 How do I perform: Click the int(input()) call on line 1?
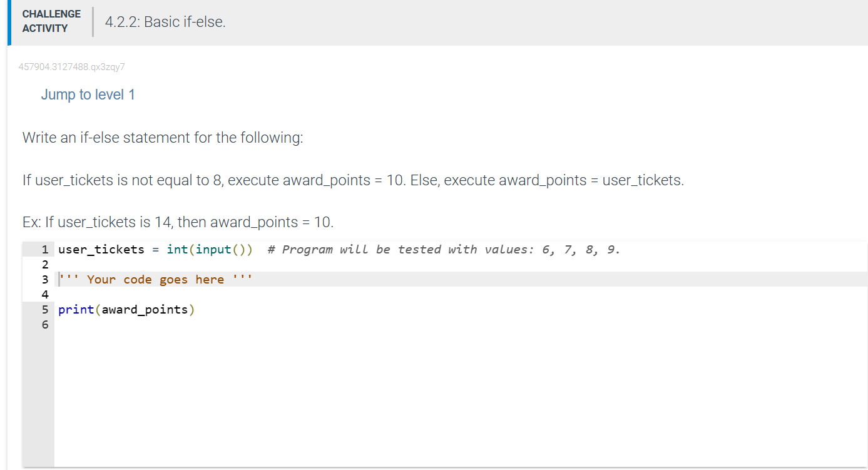[x=208, y=249]
